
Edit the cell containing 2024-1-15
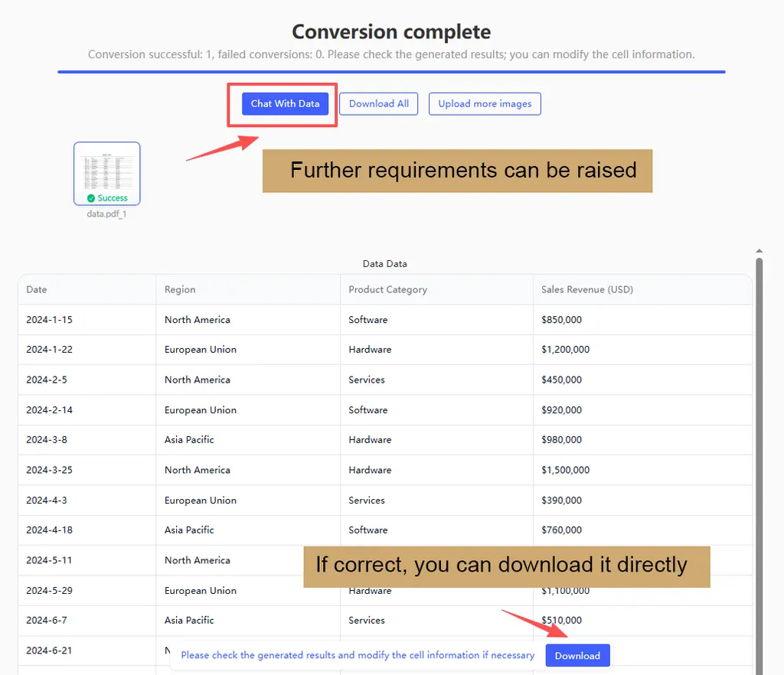tap(49, 320)
